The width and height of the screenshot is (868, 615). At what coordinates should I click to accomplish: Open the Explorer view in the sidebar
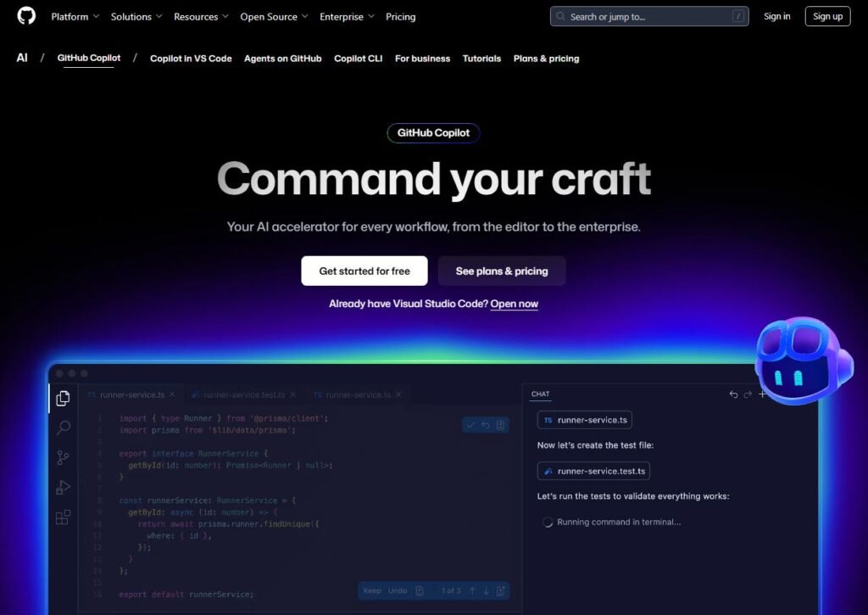(x=63, y=397)
